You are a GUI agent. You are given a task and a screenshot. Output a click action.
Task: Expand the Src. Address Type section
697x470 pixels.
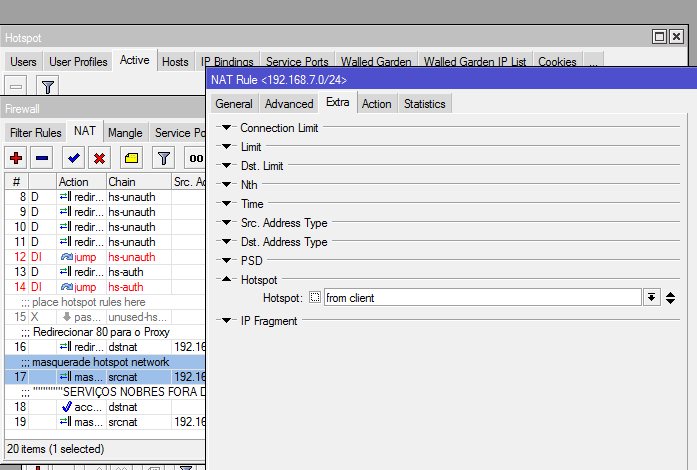click(x=226, y=222)
